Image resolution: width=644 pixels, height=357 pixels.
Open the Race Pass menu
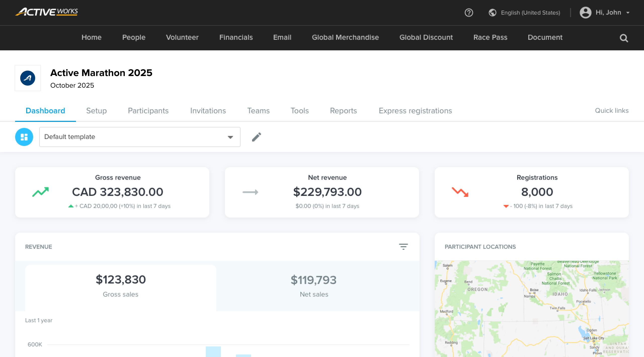(x=490, y=38)
